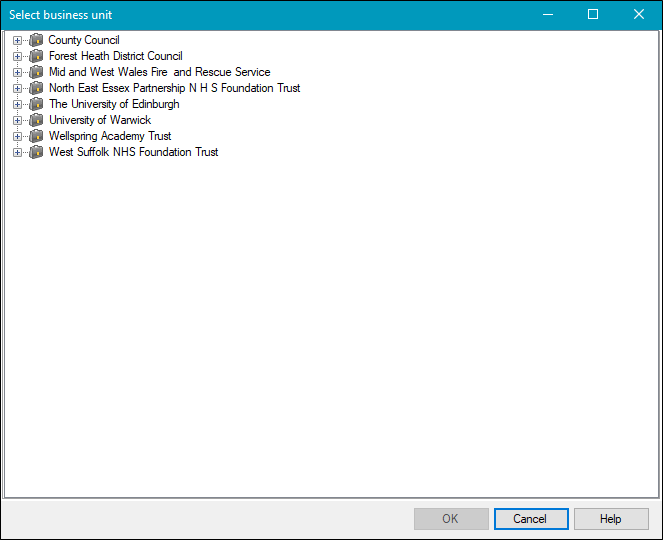Click the Forest Heath District Council icon
This screenshot has height=540, width=663.
click(36, 56)
